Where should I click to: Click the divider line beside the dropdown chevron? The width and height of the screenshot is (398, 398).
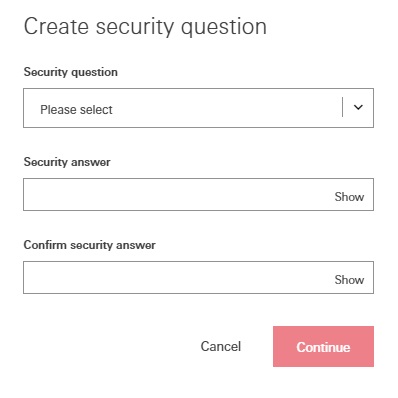coord(342,107)
